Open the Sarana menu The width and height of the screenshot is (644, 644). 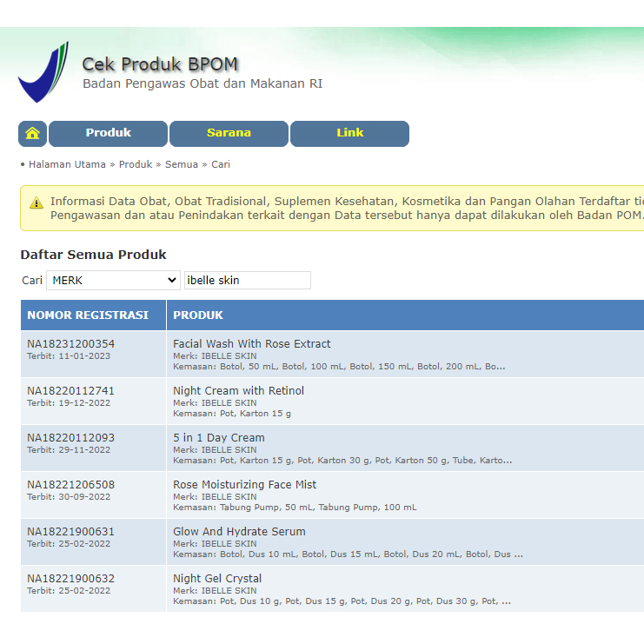(229, 134)
